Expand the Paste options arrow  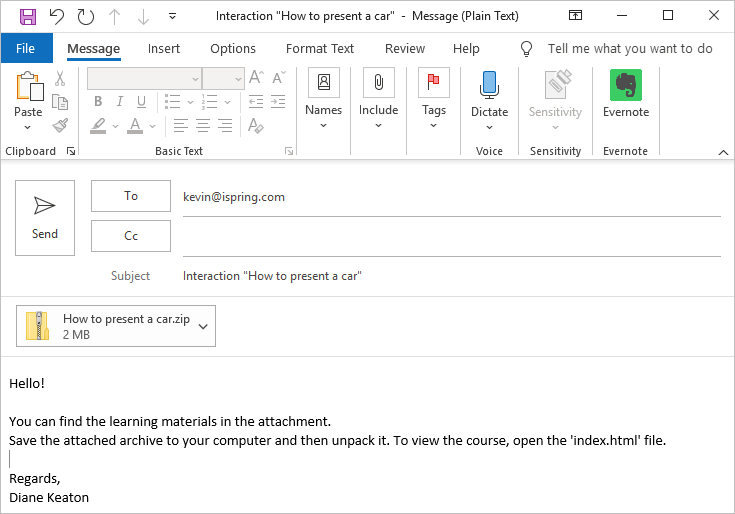tap(28, 127)
